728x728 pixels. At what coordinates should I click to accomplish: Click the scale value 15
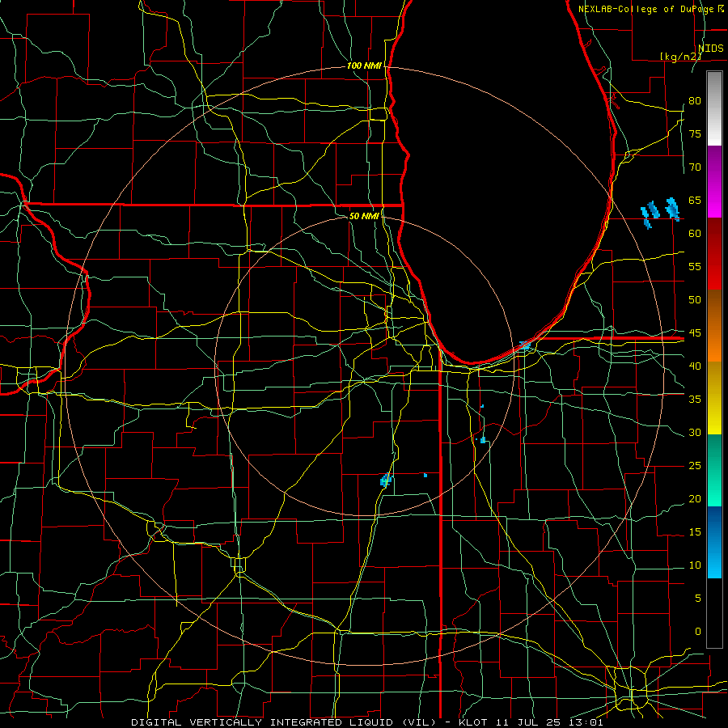pos(695,531)
